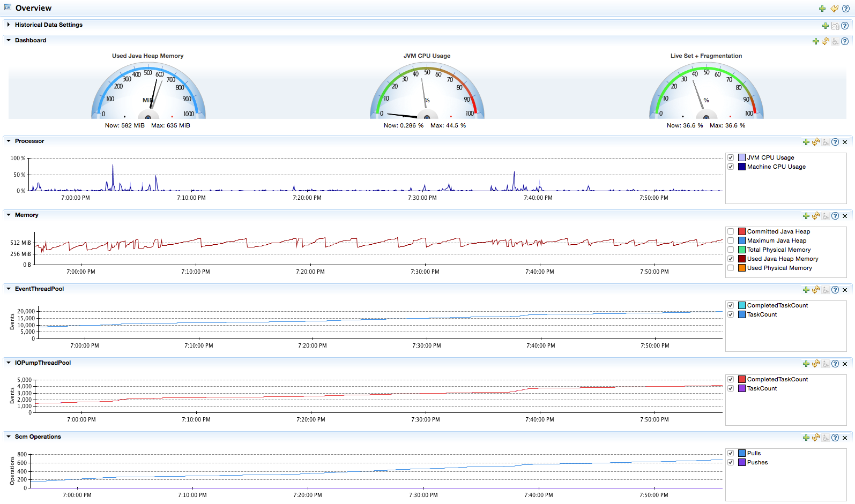Remove the EventThreadPool chart with its X icon
This screenshot has width=855, height=504.
pyautogui.click(x=845, y=290)
